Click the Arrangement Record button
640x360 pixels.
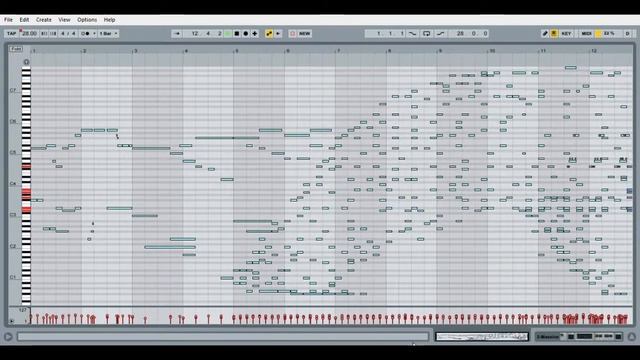[246, 33]
